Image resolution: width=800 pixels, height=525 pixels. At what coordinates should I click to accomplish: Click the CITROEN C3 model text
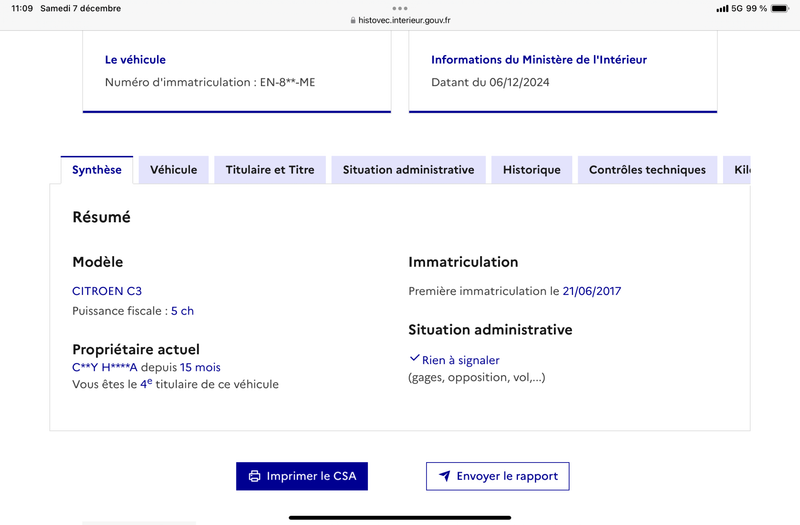[x=107, y=291]
